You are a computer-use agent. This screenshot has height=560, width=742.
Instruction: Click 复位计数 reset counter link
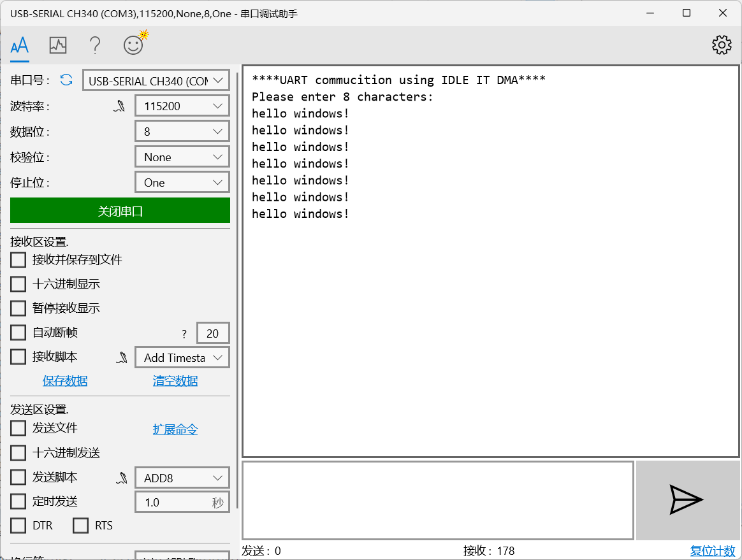(x=713, y=551)
